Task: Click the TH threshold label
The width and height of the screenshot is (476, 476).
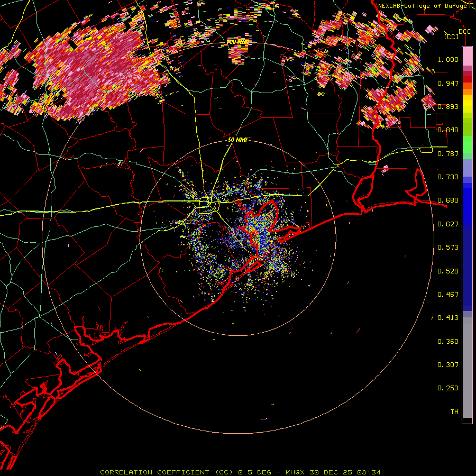Action: click(454, 412)
